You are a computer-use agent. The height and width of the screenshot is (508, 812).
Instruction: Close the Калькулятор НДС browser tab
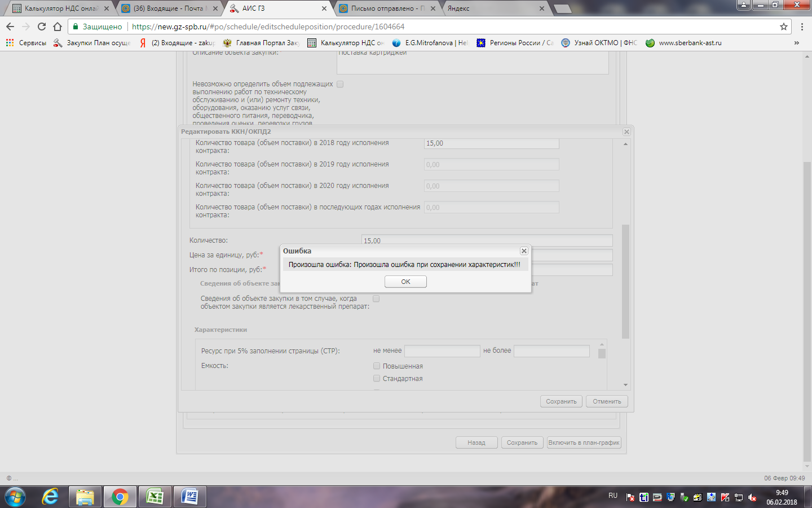pyautogui.click(x=107, y=8)
